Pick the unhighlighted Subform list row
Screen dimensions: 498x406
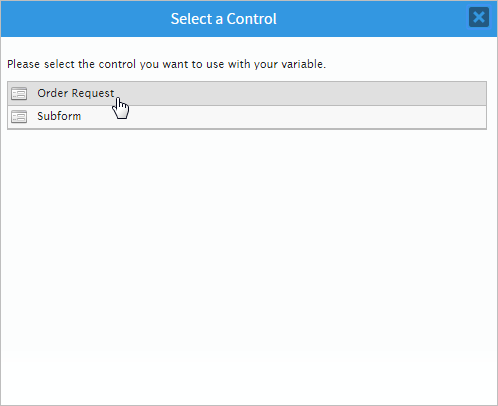(x=247, y=117)
